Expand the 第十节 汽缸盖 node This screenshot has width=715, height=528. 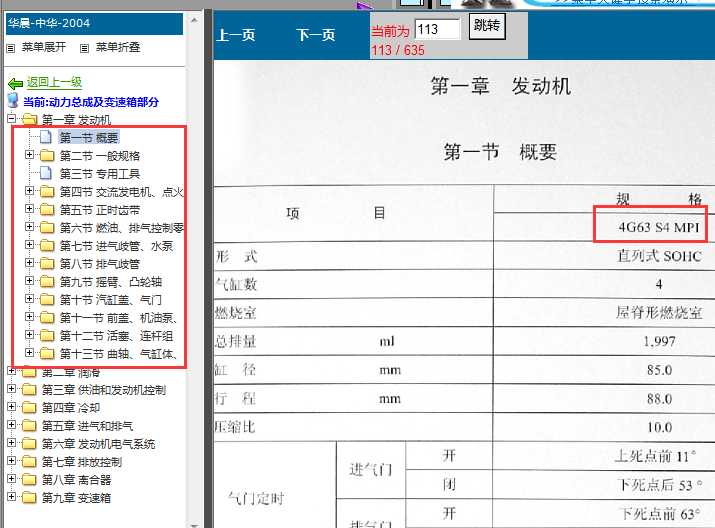pyautogui.click(x=29, y=300)
